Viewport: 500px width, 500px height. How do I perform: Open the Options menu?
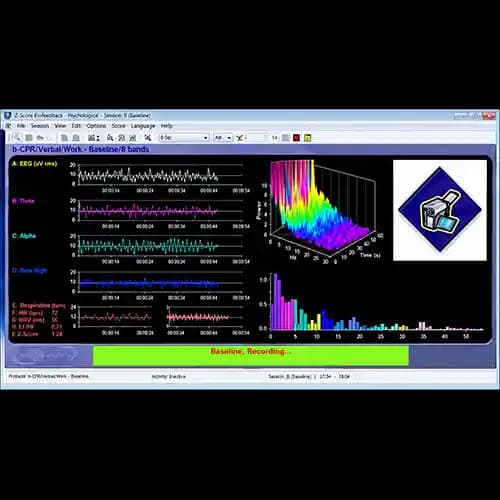[96, 126]
